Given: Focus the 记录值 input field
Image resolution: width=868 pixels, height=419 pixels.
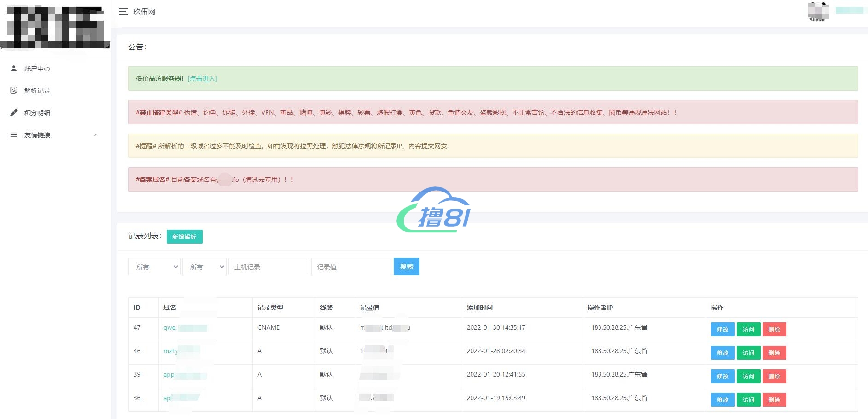Looking at the screenshot, I should pos(351,267).
